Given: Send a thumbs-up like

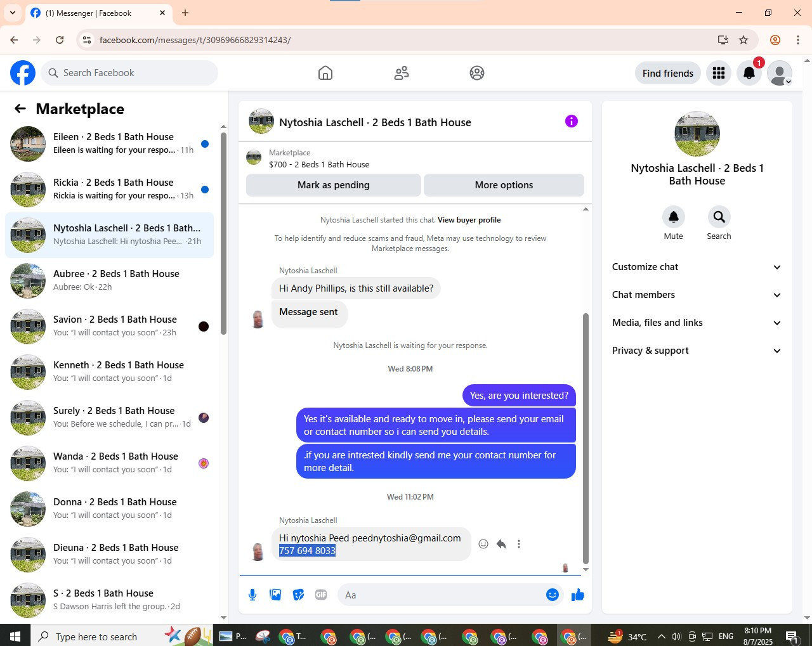Looking at the screenshot, I should [x=578, y=595].
